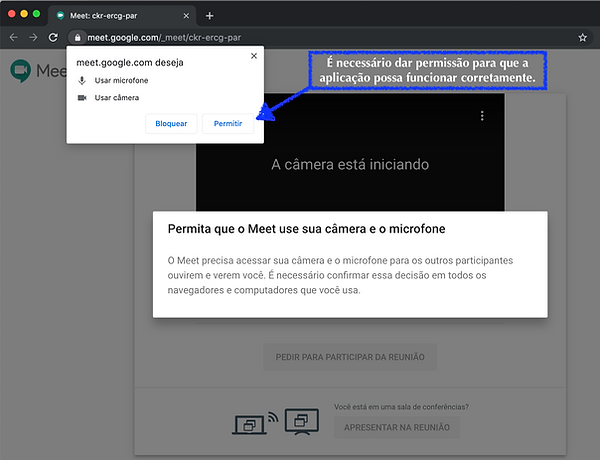Click the 'O Meet precisa acessar' paragraph
Image resolution: width=600 pixels, height=460 pixels.
pos(340,275)
